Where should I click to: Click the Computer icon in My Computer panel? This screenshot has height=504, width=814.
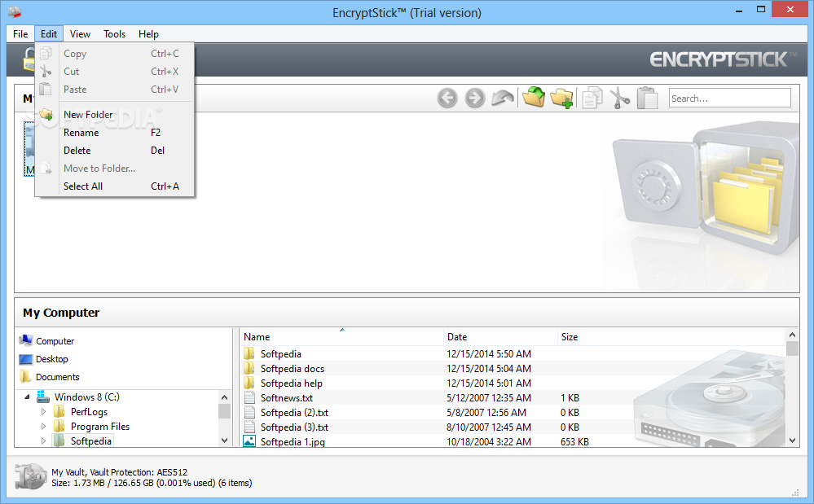(26, 340)
